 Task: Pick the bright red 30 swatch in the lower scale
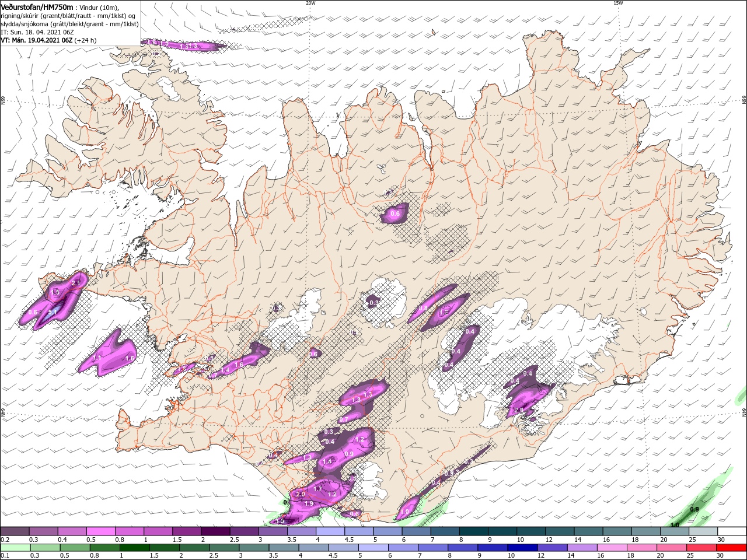point(732,548)
